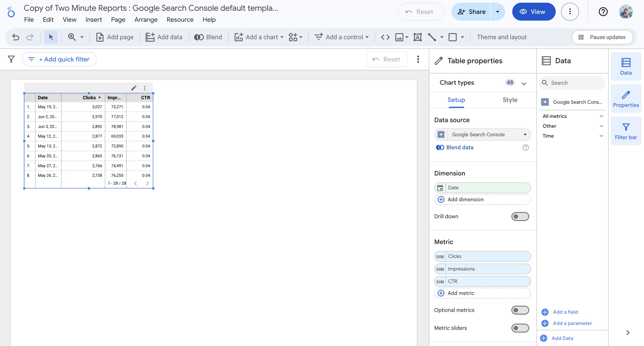Click the Blend toolbar button
The image size is (644, 346).
(208, 37)
